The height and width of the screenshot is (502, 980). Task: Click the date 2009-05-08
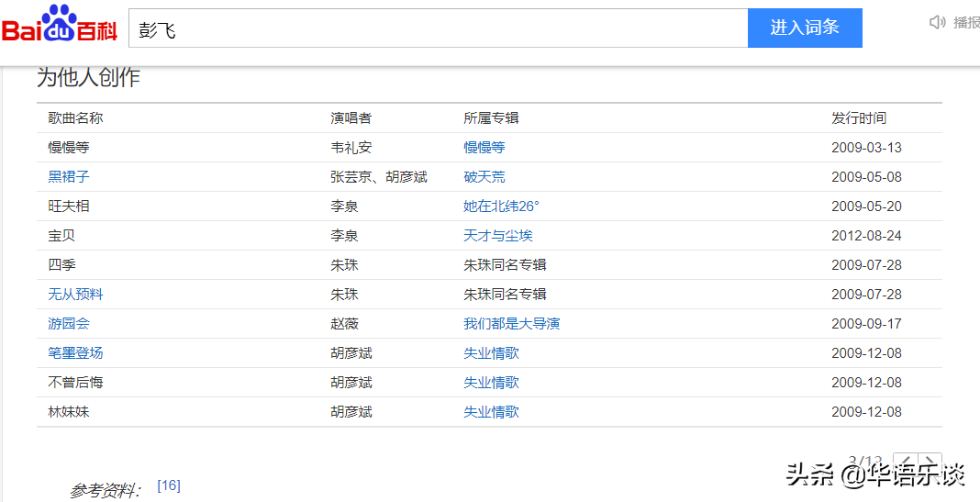pyautogui.click(x=866, y=177)
